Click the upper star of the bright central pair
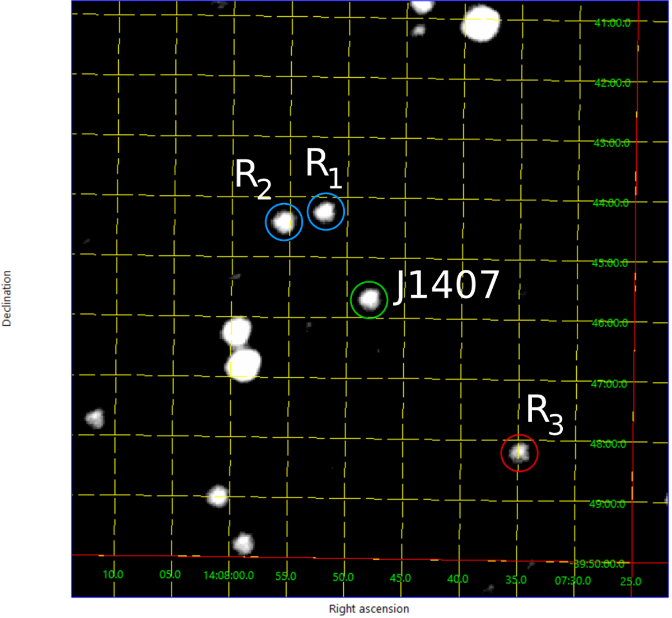The image size is (672, 618). [236, 331]
